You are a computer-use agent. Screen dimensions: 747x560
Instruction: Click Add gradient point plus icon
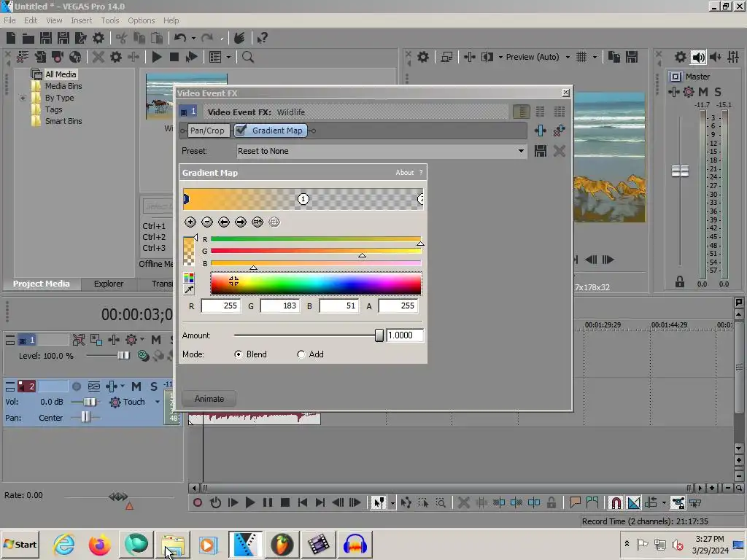(x=190, y=222)
